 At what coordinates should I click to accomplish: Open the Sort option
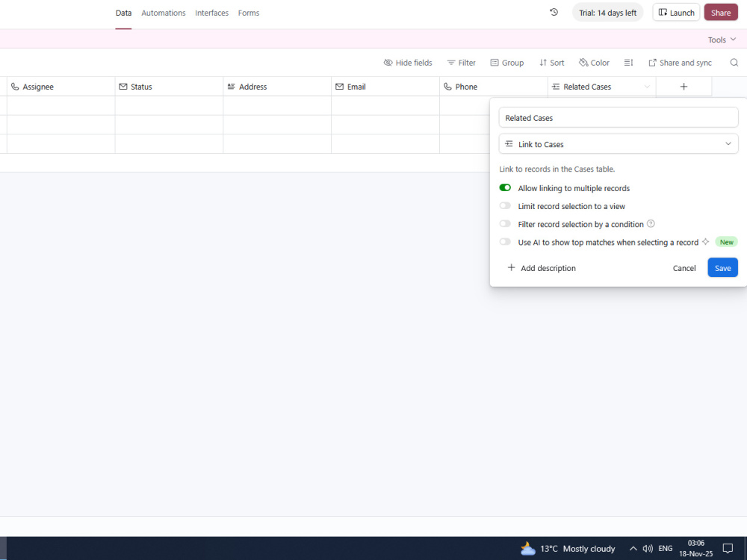tap(552, 63)
